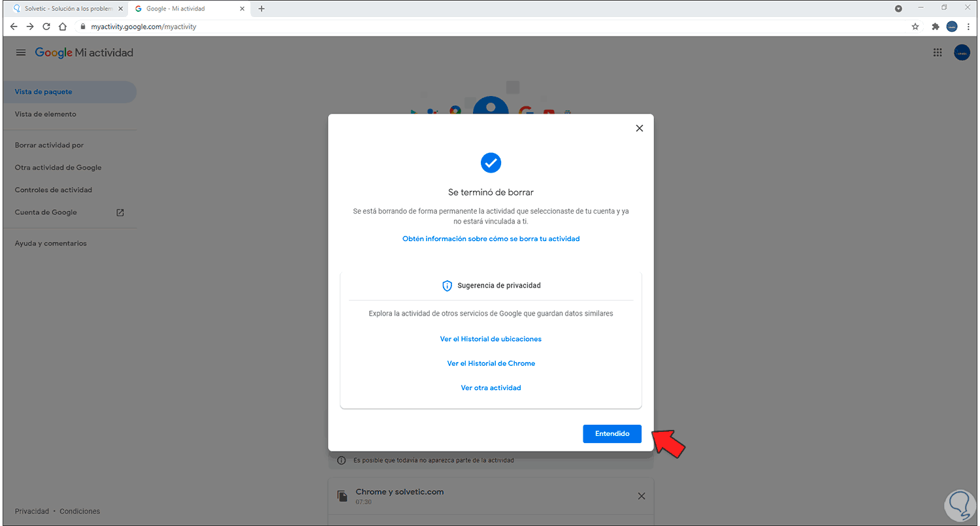980x526 pixels.
Task: Open the help chat bubble at bottom right
Action: point(960,505)
